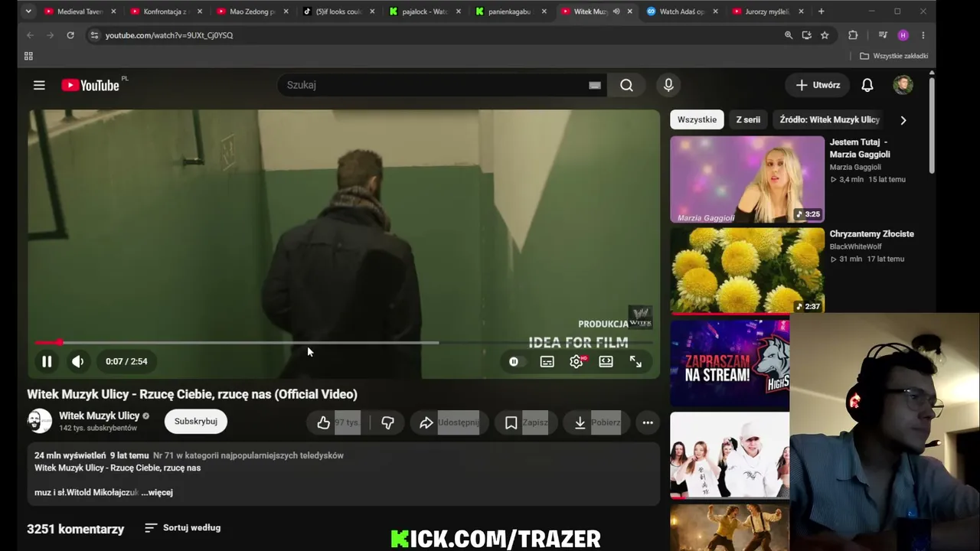Viewport: 980px width, 551px height.
Task: Open the Witek Muzyk Ulicy channel name link
Action: click(x=100, y=416)
